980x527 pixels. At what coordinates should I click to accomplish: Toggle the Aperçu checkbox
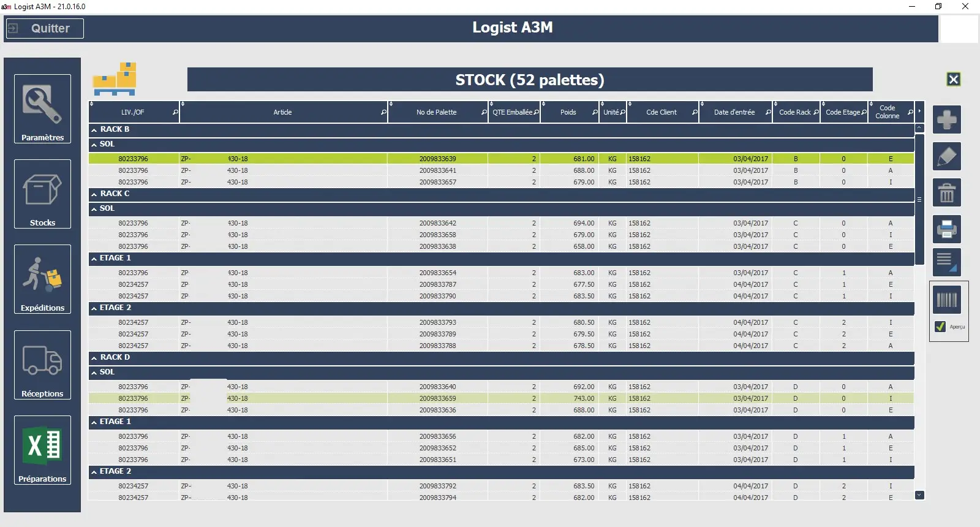940,327
